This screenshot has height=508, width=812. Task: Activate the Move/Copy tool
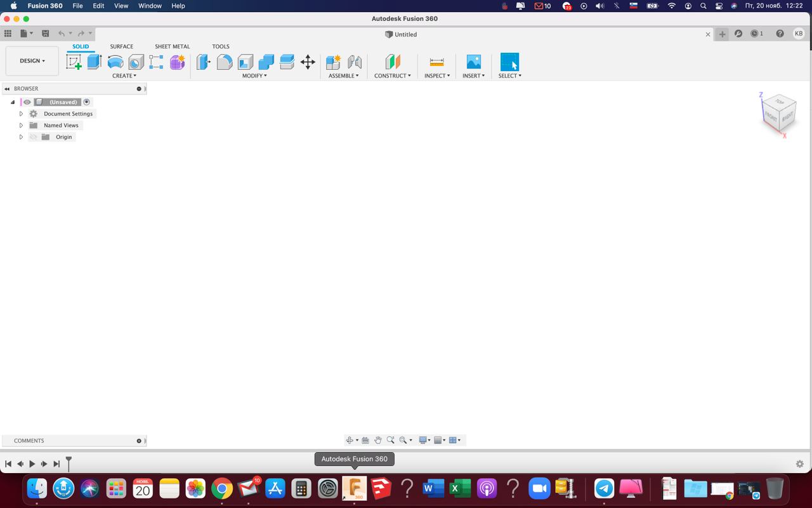pos(308,62)
